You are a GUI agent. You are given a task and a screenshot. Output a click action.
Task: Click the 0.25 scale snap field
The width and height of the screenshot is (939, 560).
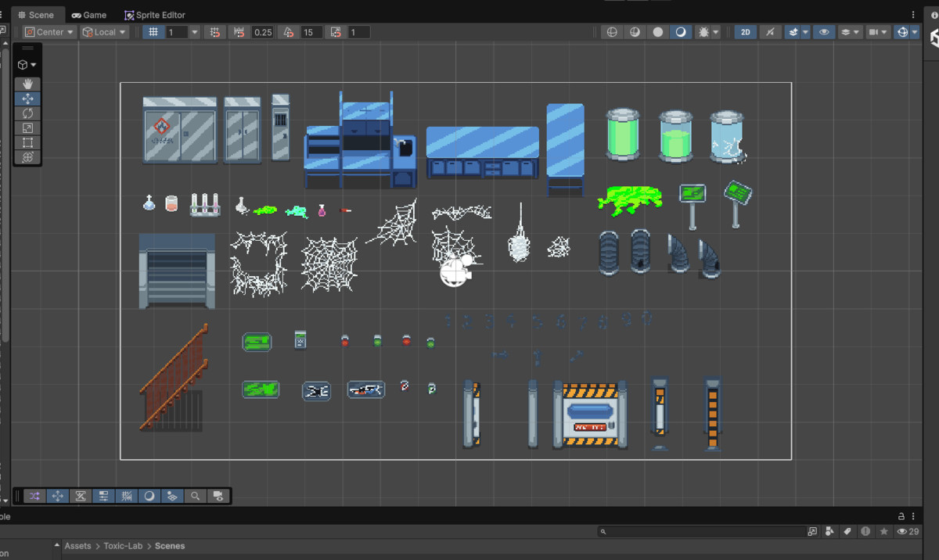coord(263,32)
